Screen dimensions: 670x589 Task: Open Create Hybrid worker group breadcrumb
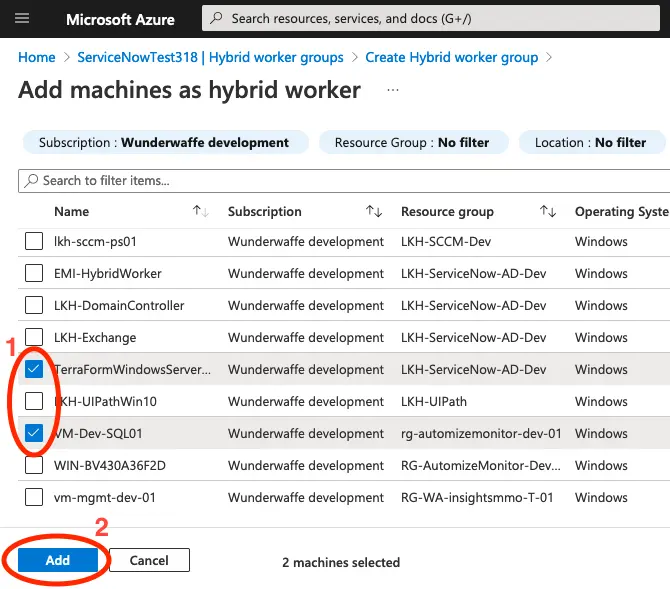click(452, 57)
